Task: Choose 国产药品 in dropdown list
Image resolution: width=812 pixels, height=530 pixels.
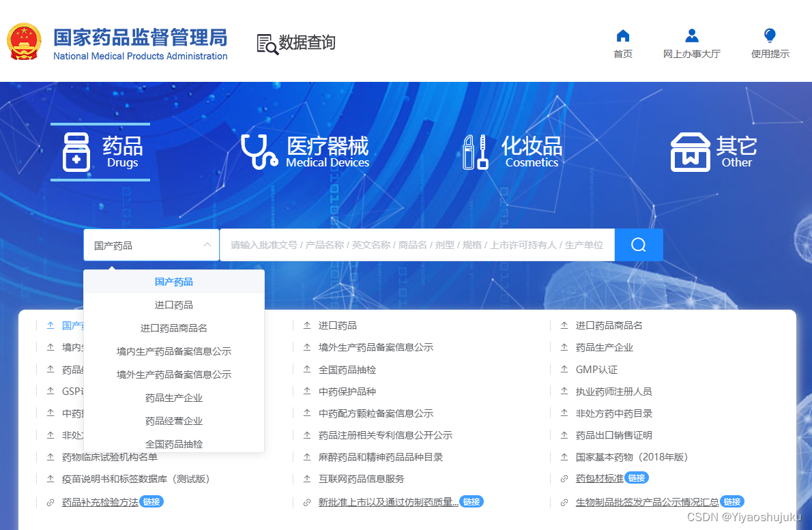Action: (174, 282)
